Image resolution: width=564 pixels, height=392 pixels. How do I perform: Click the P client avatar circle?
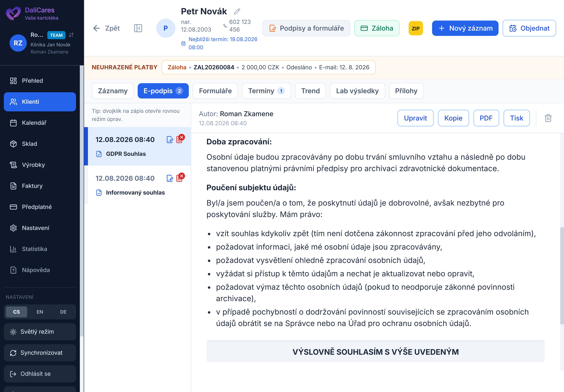(166, 28)
